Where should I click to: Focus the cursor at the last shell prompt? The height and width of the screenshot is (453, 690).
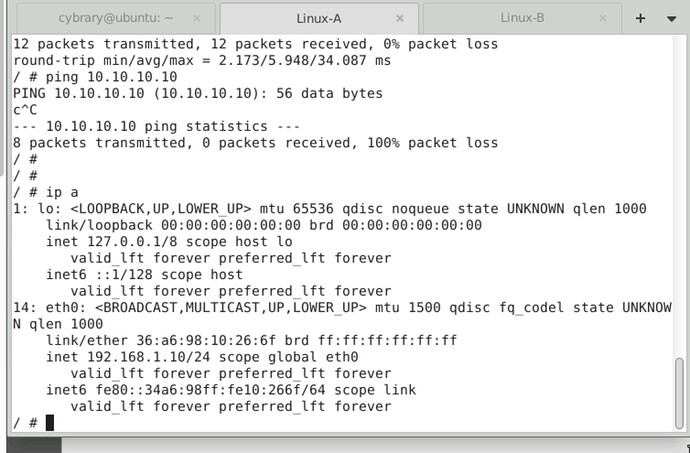click(49, 423)
